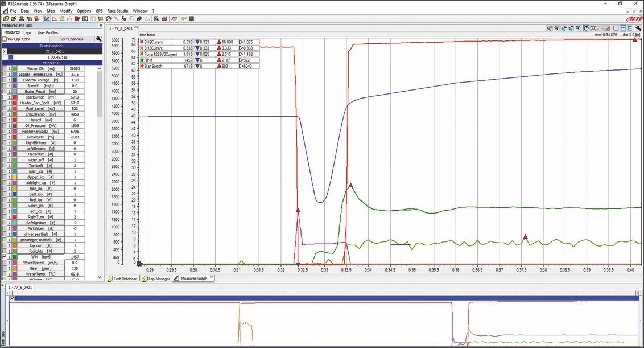Click the stopwatch gauge icon in main toolbar
Viewport: 644px width, 348px height.
[108, 18]
